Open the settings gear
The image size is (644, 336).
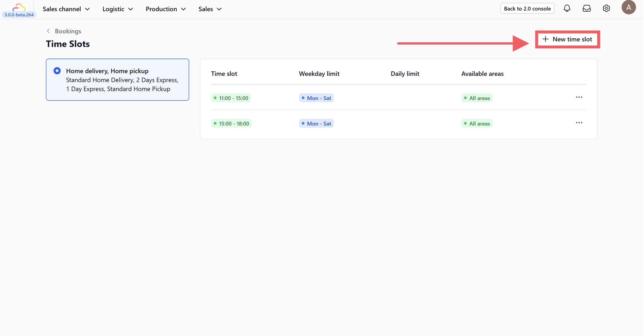606,8
